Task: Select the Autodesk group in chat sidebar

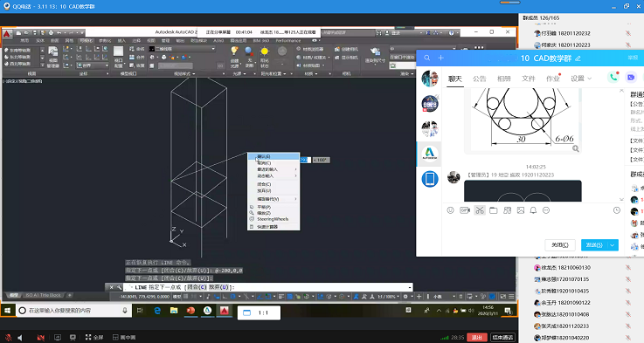Action: pyautogui.click(x=430, y=154)
